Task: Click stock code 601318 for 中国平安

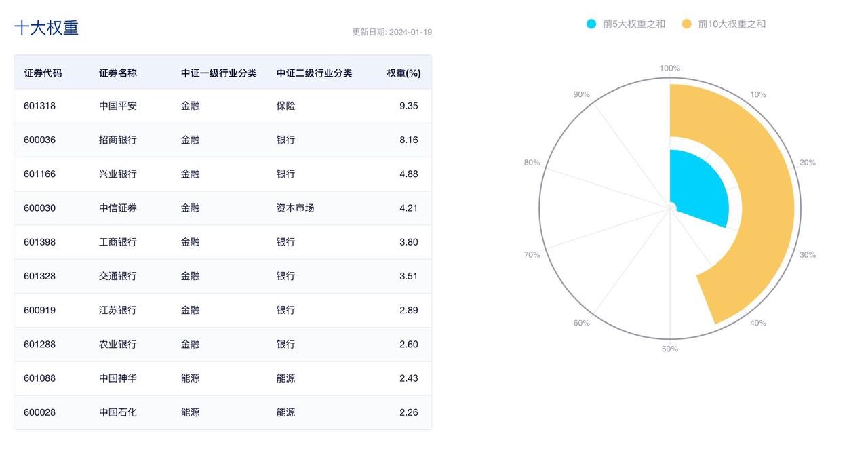Action: 39,106
